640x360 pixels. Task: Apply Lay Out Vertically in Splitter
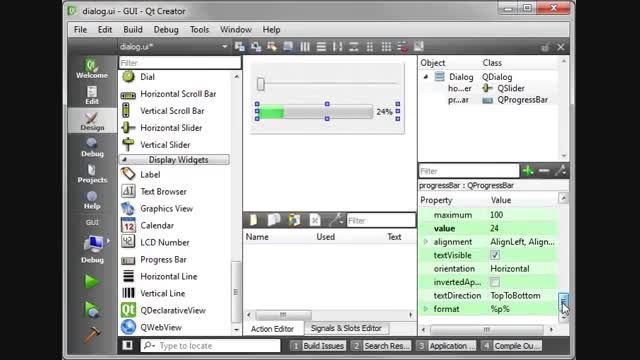pos(353,47)
